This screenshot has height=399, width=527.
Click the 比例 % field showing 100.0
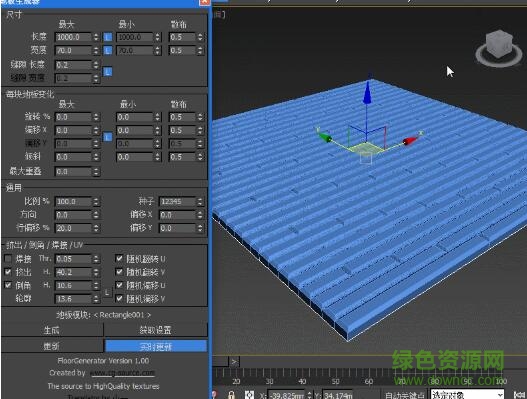click(x=73, y=201)
